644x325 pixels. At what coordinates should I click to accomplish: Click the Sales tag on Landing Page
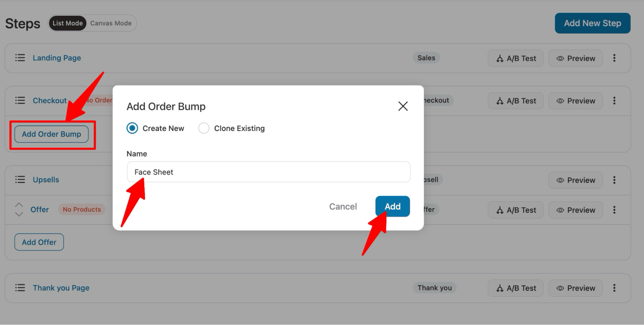[x=426, y=58]
